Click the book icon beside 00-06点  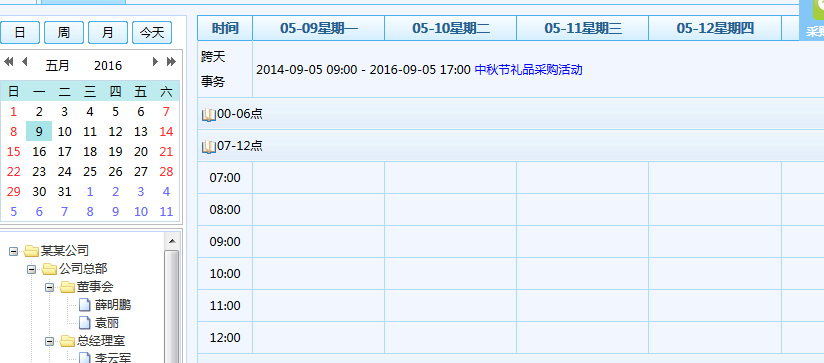[x=209, y=115]
